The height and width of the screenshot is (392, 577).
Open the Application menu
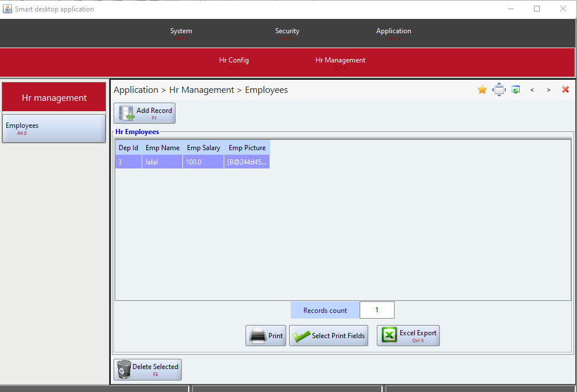(393, 33)
